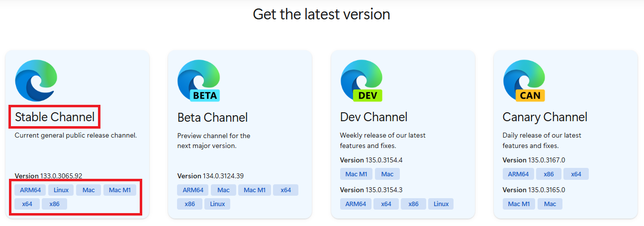
Task: Download Dev 135.0.3154.3 Linux build
Action: [441, 204]
